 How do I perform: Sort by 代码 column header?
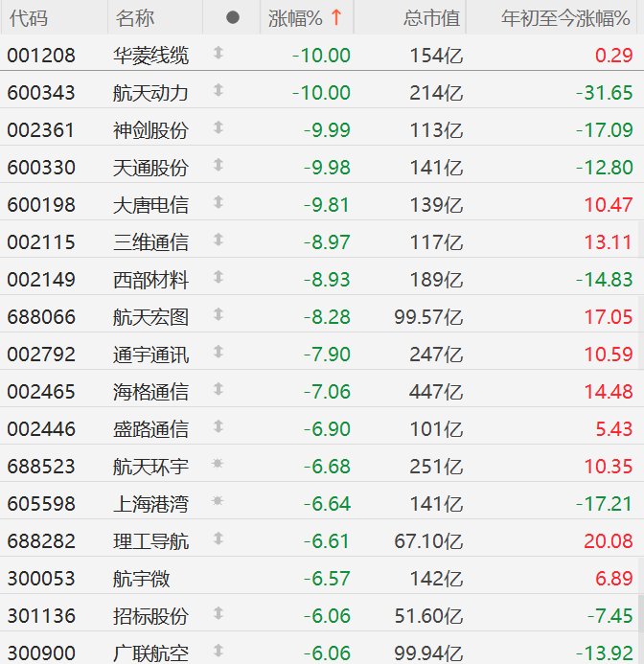click(x=27, y=17)
